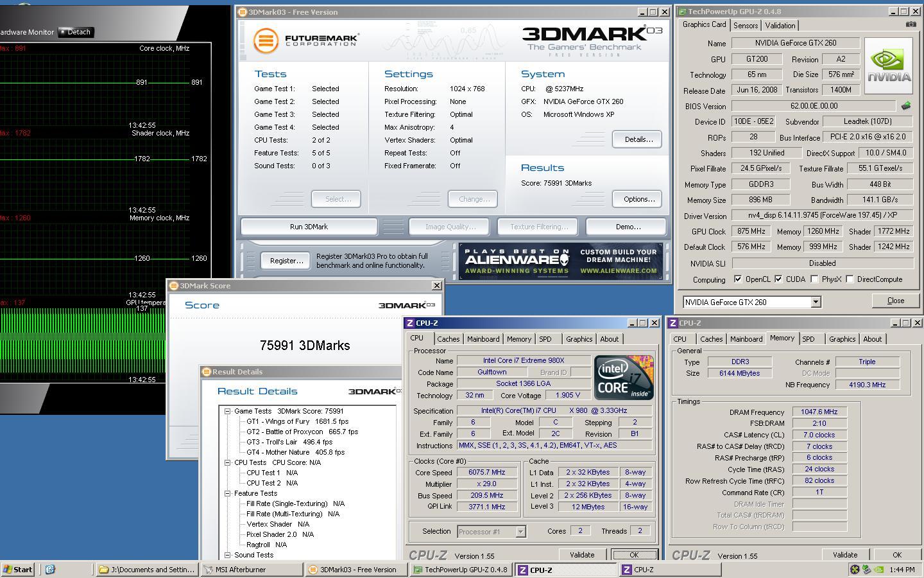The width and height of the screenshot is (924, 578).
Task: Click the NVIDIA tray icon in the system tray
Action: 878,570
